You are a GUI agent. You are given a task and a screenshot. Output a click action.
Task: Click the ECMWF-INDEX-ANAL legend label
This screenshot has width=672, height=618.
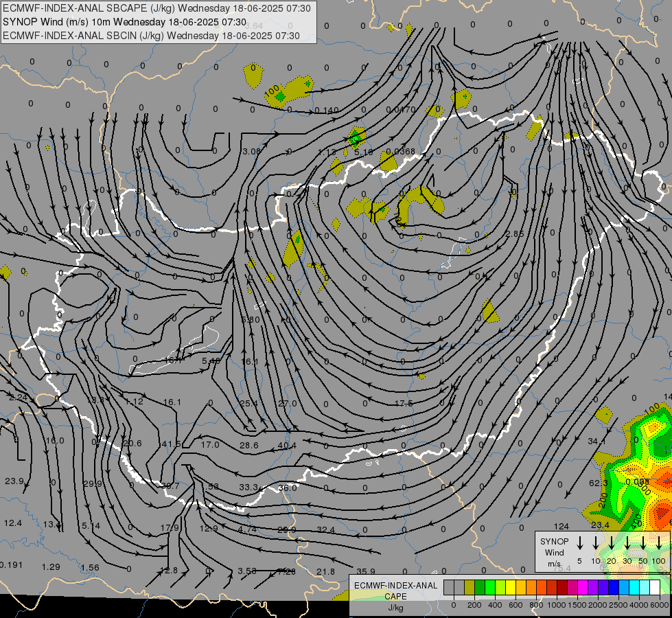click(395, 586)
